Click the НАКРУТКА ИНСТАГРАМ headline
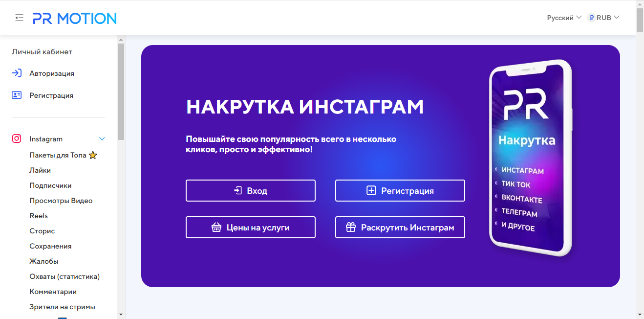Viewport: 644px width, 319px height. click(x=305, y=107)
